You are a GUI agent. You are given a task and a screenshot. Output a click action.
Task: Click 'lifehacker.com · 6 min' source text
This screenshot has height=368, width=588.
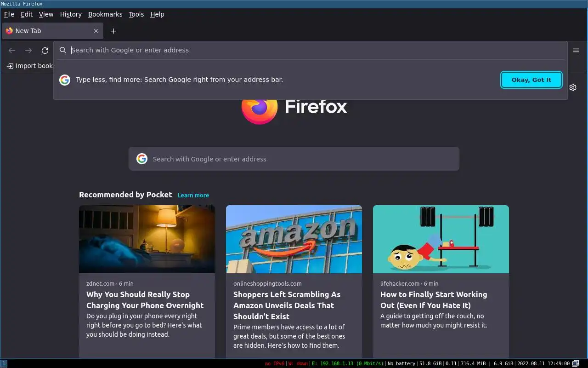click(x=409, y=283)
